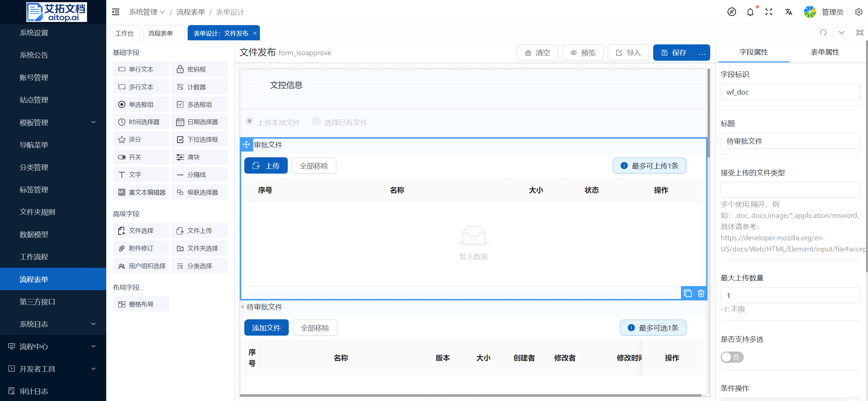Toggle the 是否支持多选 switch

point(732,357)
